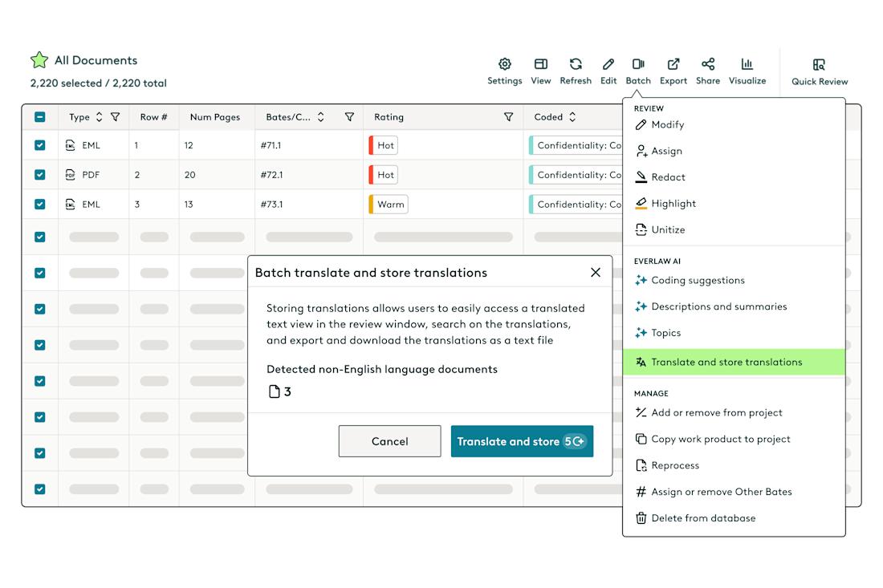The image size is (883, 588).
Task: Open the View layout toolbar item
Action: coord(540,71)
